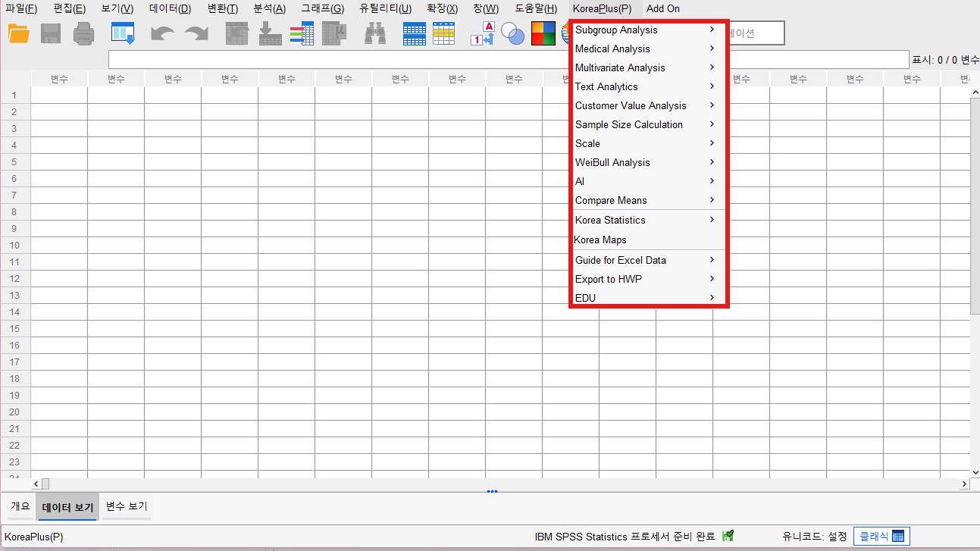The height and width of the screenshot is (551, 980).
Task: Open Export to HWP menu entry
Action: pyautogui.click(x=647, y=279)
